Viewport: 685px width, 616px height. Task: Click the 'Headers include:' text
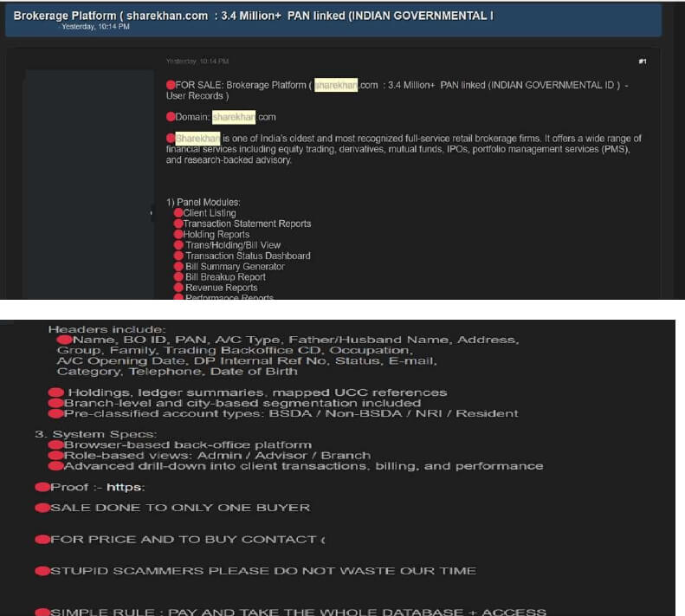(107, 329)
